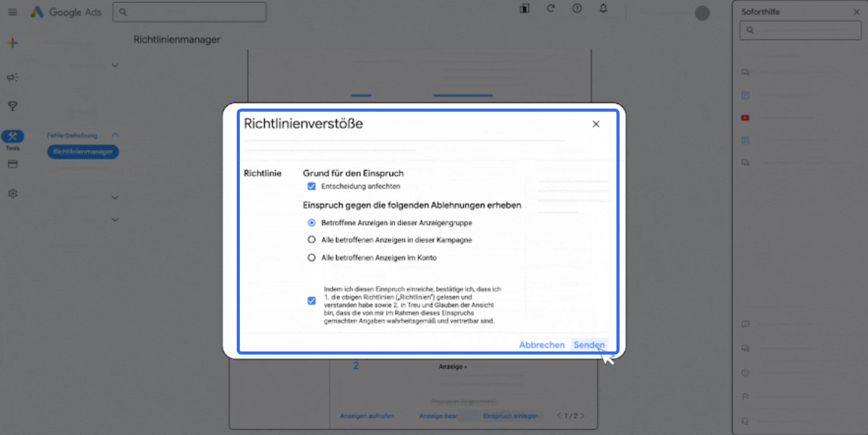The image size is (868, 435).
Task: Select the Tools wrench icon
Action: [13, 136]
